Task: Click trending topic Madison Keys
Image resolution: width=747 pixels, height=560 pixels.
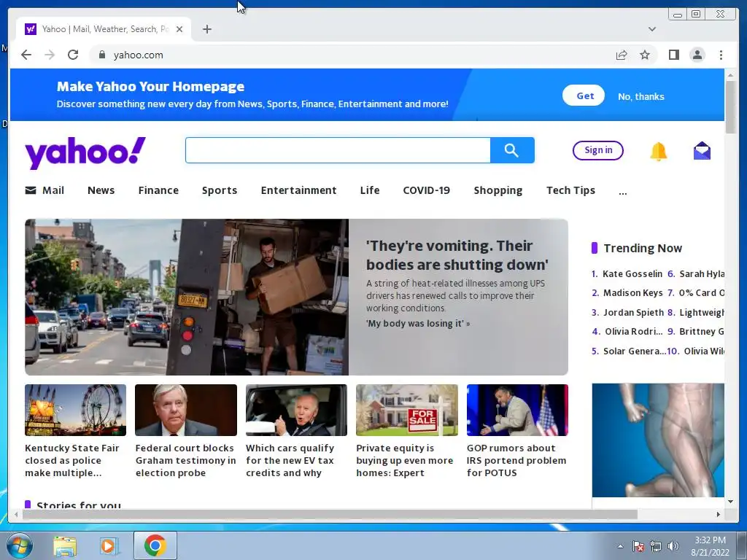Action: coord(632,293)
